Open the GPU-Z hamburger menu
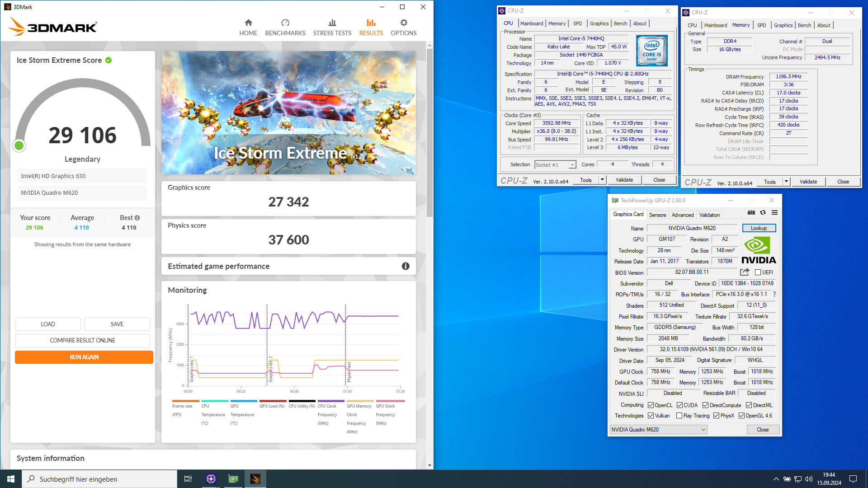Viewport: 868px width, 488px height. pyautogui.click(x=775, y=212)
